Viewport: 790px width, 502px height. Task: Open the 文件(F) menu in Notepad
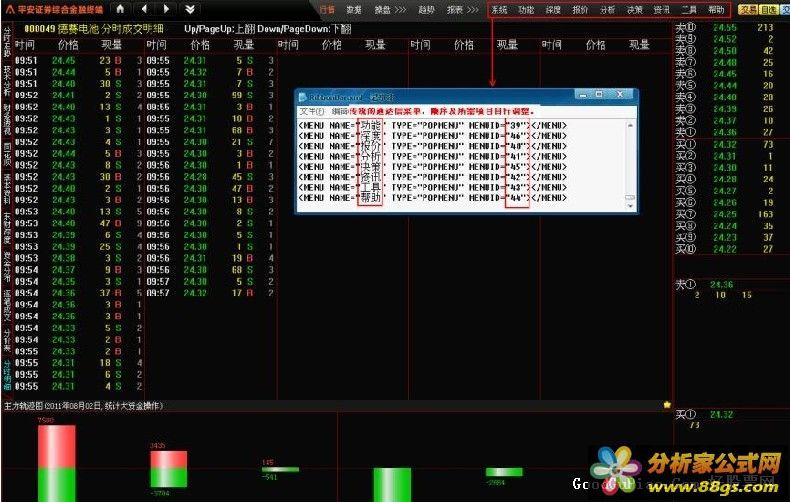(311, 111)
